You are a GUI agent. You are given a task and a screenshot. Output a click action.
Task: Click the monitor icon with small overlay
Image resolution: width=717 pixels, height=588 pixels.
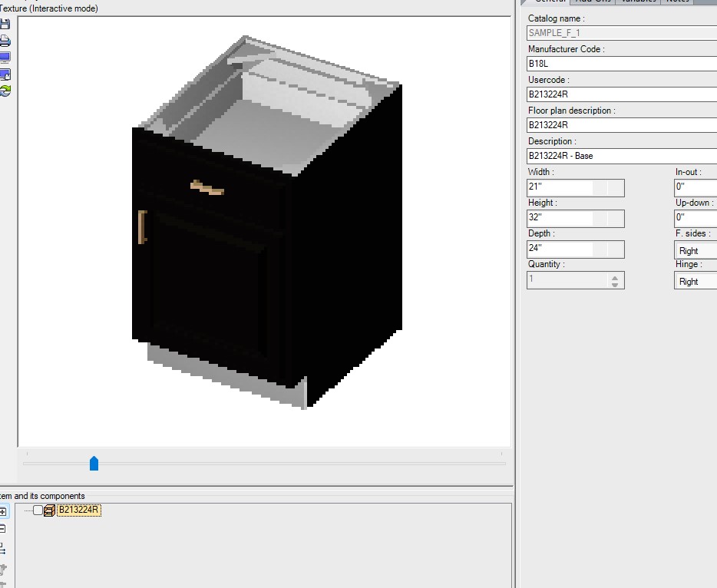point(5,74)
